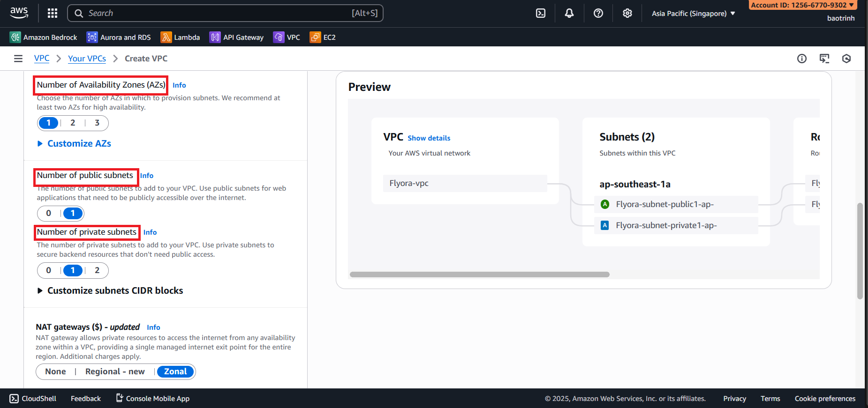Choose Regional NAT gateway option
This screenshot has width=868, height=408.
point(115,371)
